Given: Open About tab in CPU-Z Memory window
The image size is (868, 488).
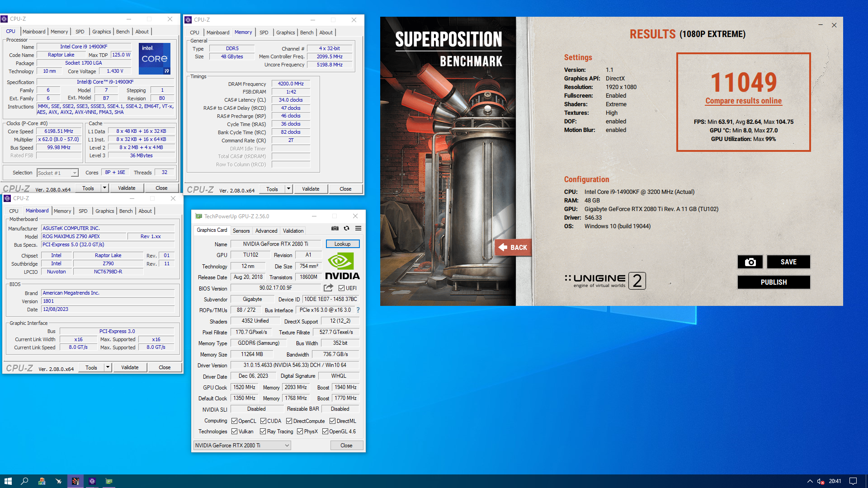Looking at the screenshot, I should (326, 33).
